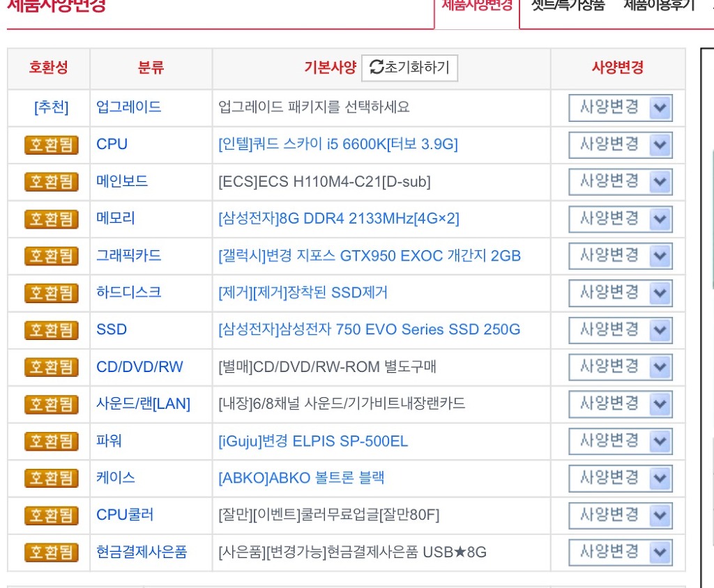This screenshot has height=588, width=714.
Task: Click the 호환됨 badge in 메모리 row
Action: pos(52,219)
